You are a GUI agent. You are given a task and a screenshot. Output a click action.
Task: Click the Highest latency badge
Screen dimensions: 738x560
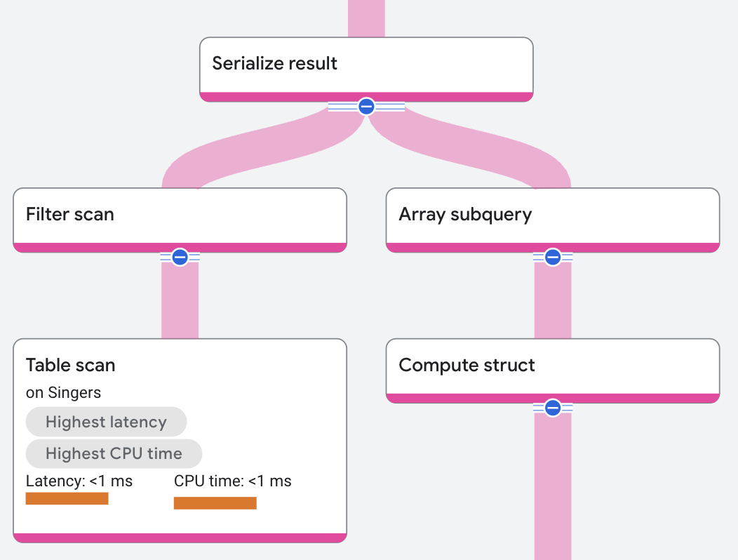click(x=106, y=422)
